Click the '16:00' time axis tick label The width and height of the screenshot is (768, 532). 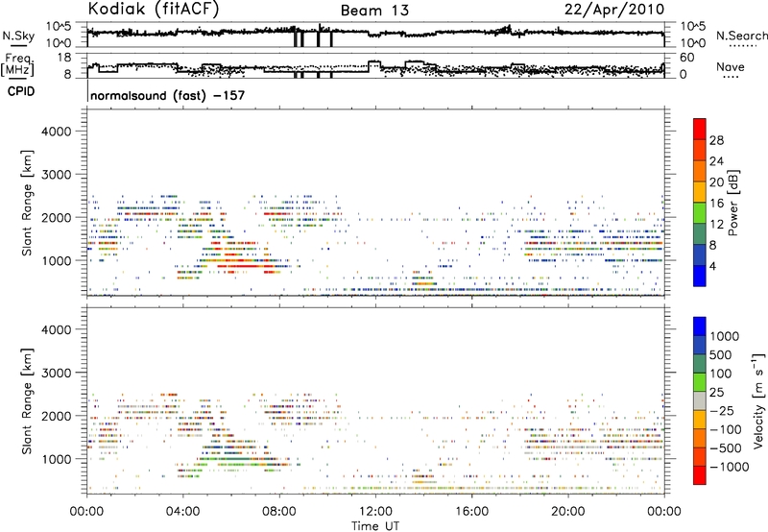[471, 511]
